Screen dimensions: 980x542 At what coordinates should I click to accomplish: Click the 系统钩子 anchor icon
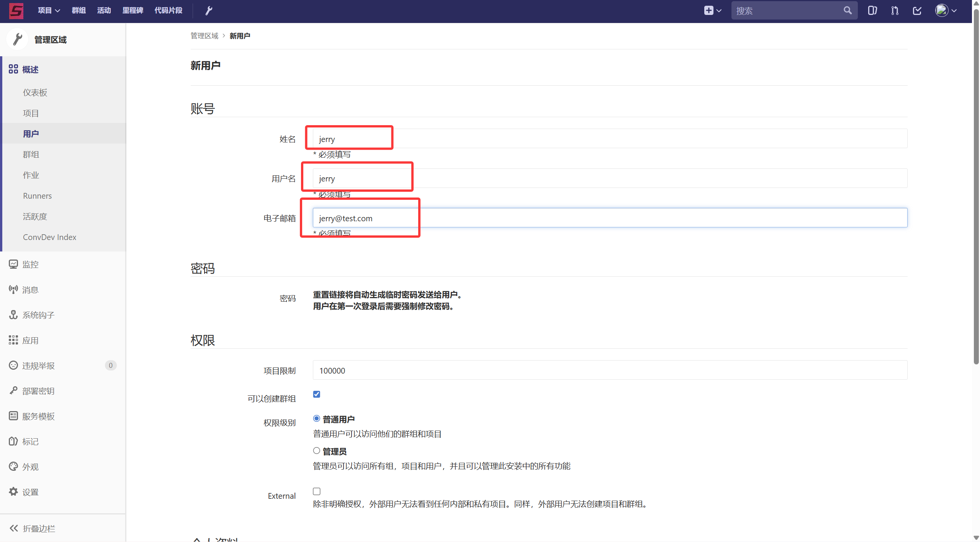13,315
